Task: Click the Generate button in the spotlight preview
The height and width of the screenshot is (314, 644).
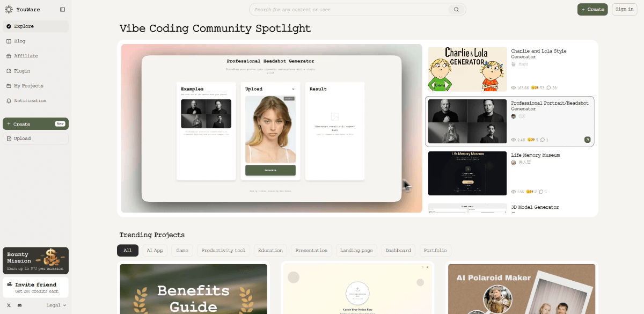Action: tap(270, 170)
